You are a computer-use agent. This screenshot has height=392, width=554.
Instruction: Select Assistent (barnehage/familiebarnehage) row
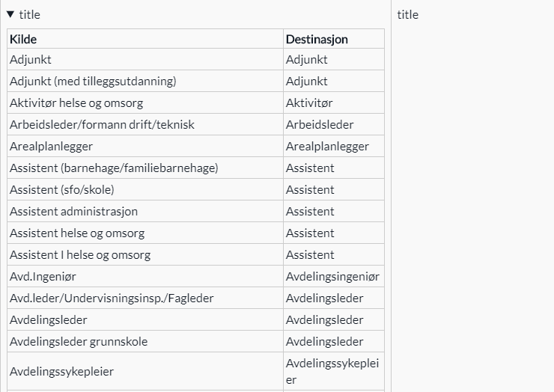(x=114, y=168)
